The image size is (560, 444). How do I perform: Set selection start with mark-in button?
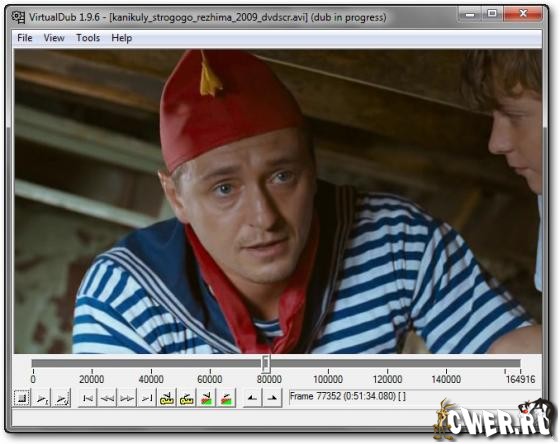(x=252, y=398)
